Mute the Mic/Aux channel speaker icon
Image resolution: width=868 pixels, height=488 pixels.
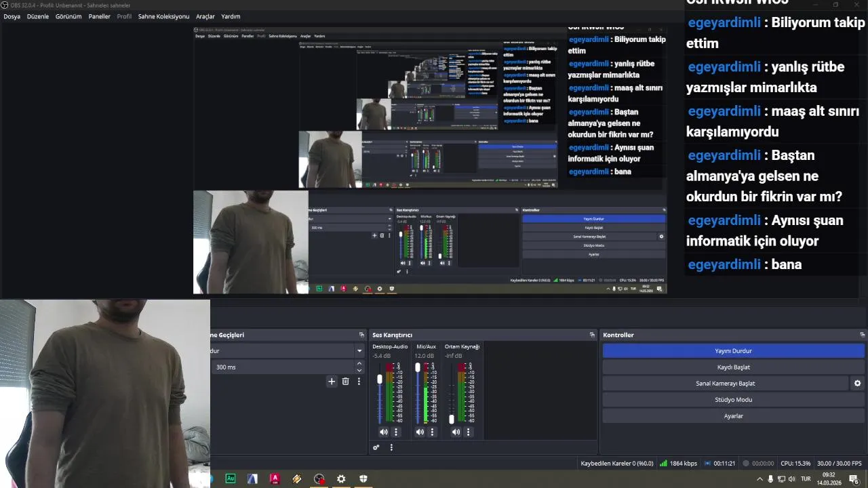point(420,432)
